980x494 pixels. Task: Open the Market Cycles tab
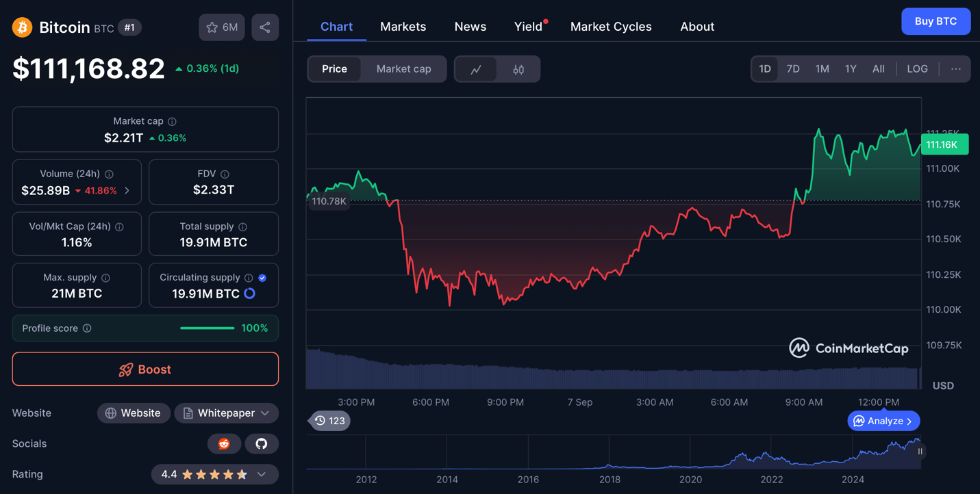click(x=611, y=27)
